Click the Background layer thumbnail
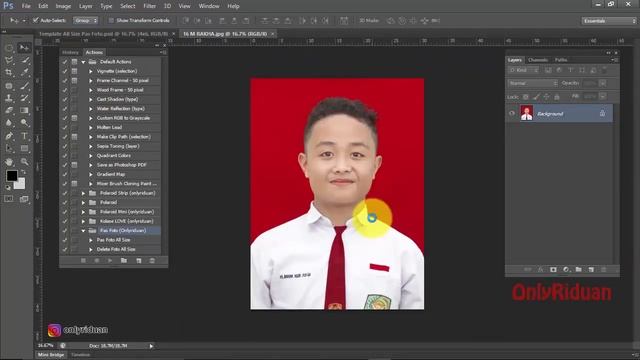Screen dimensions: 640x360 coord(527,113)
